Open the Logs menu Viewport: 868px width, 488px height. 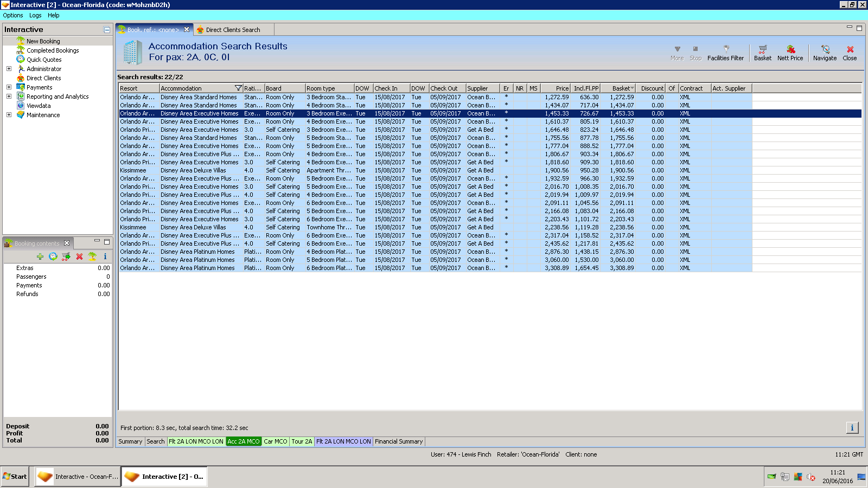click(x=35, y=15)
